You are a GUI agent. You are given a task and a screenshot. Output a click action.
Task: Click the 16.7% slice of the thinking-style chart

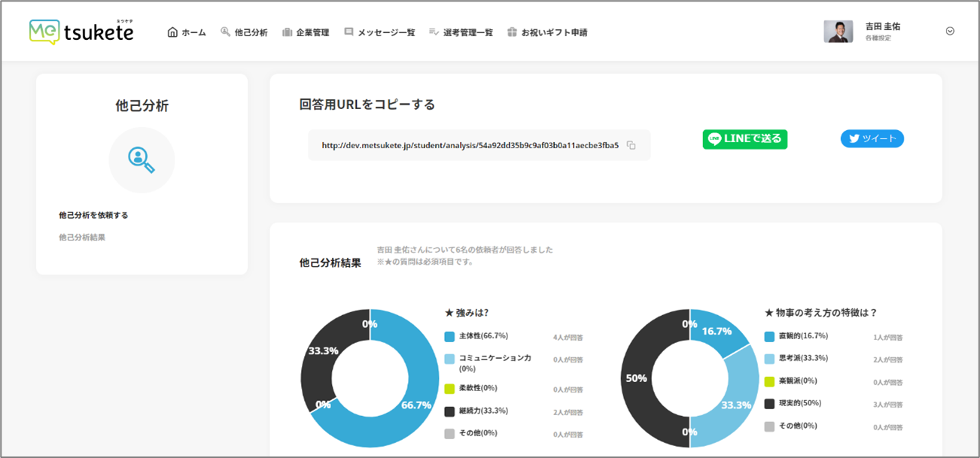pos(715,332)
